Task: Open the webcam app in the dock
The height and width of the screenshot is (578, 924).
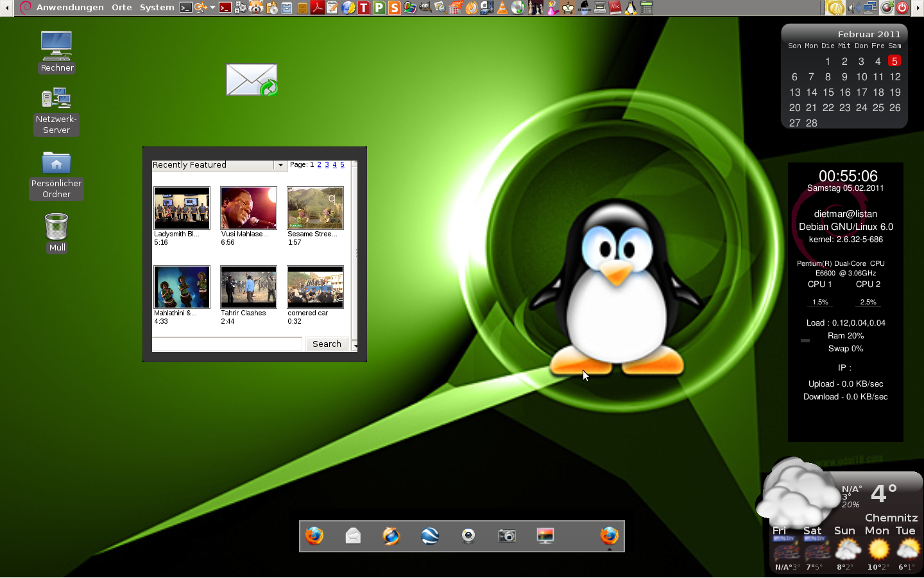Action: click(x=468, y=536)
